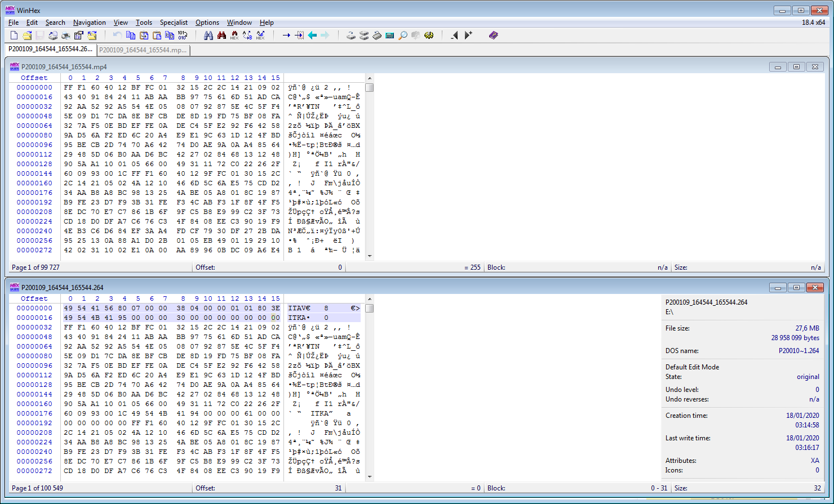The image size is (834, 504).
Task: Click the HEX icon of the .264 child window
Action: click(15, 287)
